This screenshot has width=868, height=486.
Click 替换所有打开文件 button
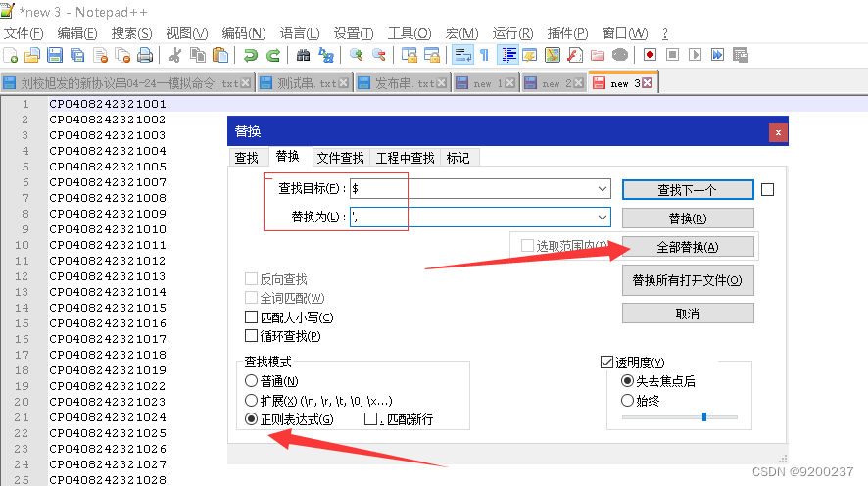click(x=688, y=280)
